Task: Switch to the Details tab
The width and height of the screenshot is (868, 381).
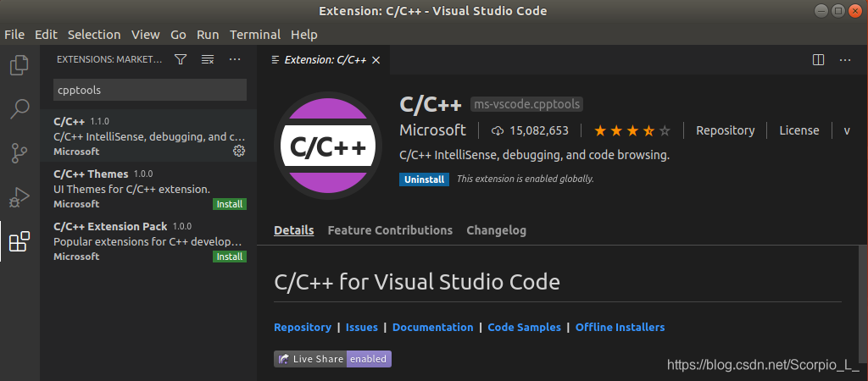Action: [x=294, y=230]
